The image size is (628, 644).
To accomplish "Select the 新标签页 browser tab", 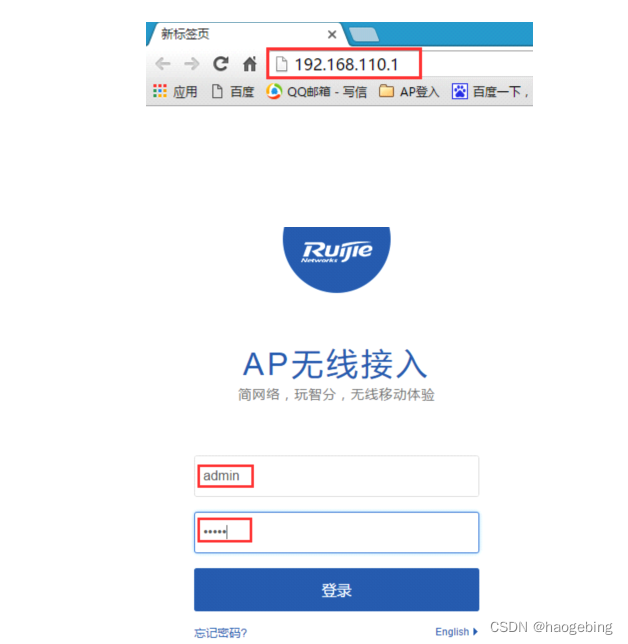I will click(246, 34).
